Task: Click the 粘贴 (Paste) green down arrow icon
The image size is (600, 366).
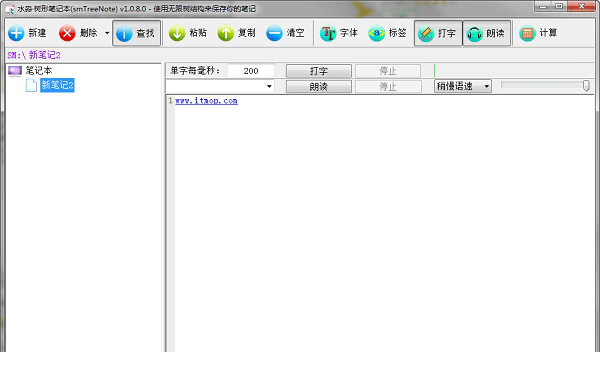Action: (177, 33)
